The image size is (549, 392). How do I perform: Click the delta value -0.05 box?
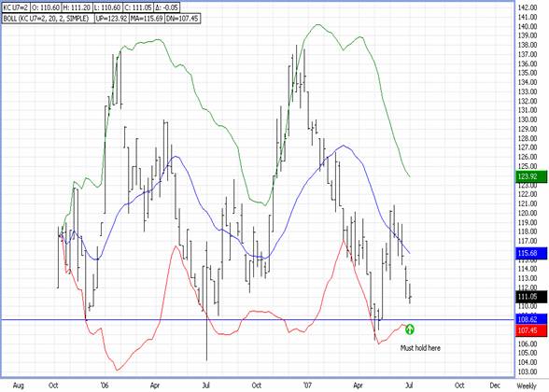point(165,7)
